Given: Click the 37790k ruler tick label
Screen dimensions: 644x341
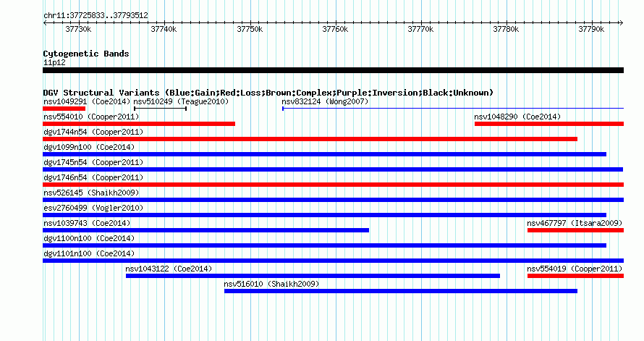Looking at the screenshot, I should (591, 29).
